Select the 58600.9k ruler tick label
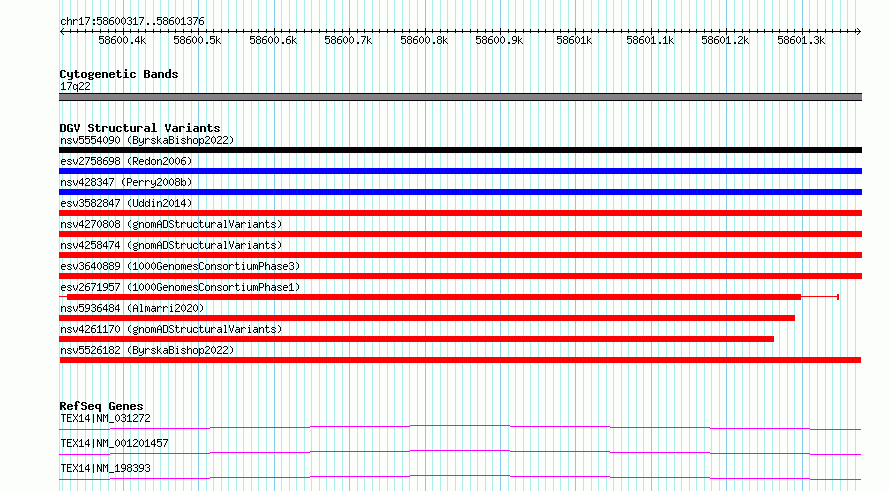Screen dimensions: 890x491 tap(499, 40)
